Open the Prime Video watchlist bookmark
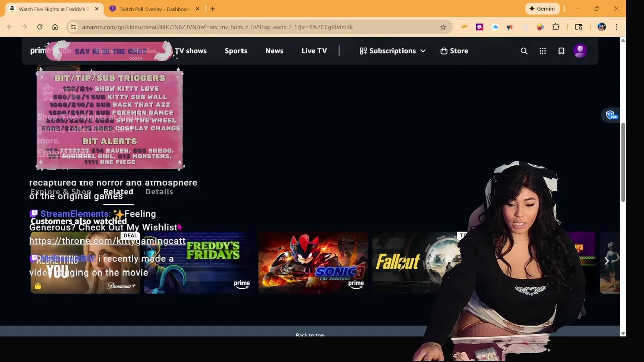Screen dimensions: 644x362 tap(561, 51)
